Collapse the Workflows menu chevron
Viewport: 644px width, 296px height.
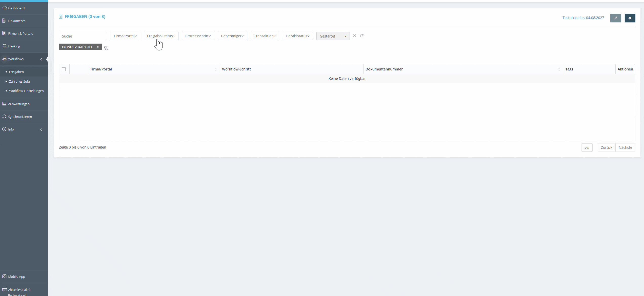(41, 59)
